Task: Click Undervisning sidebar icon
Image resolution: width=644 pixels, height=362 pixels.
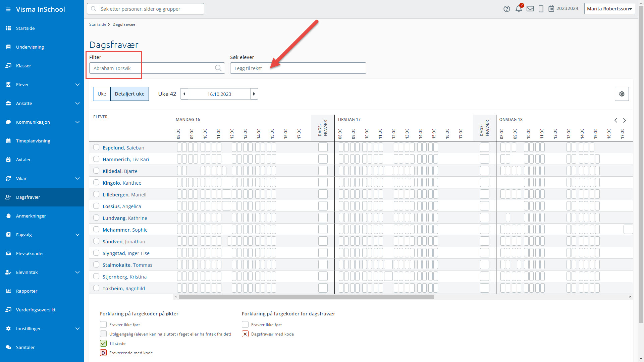Action: (8, 47)
